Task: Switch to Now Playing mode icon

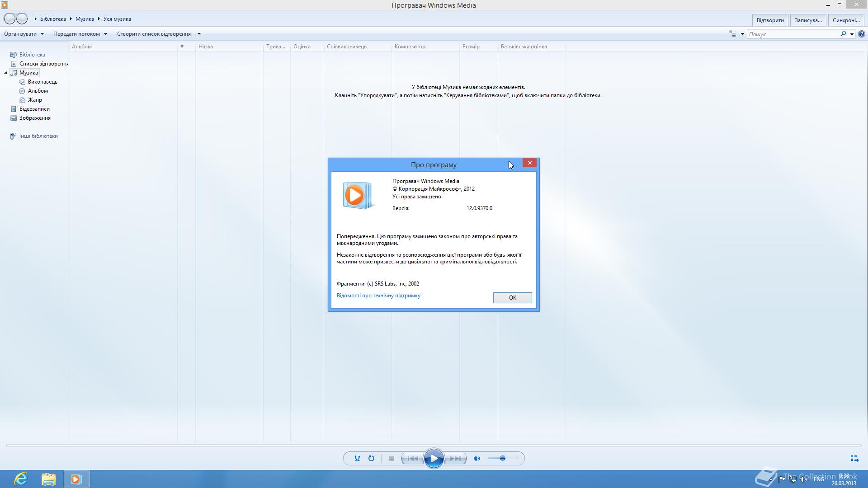Action: pyautogui.click(x=854, y=458)
